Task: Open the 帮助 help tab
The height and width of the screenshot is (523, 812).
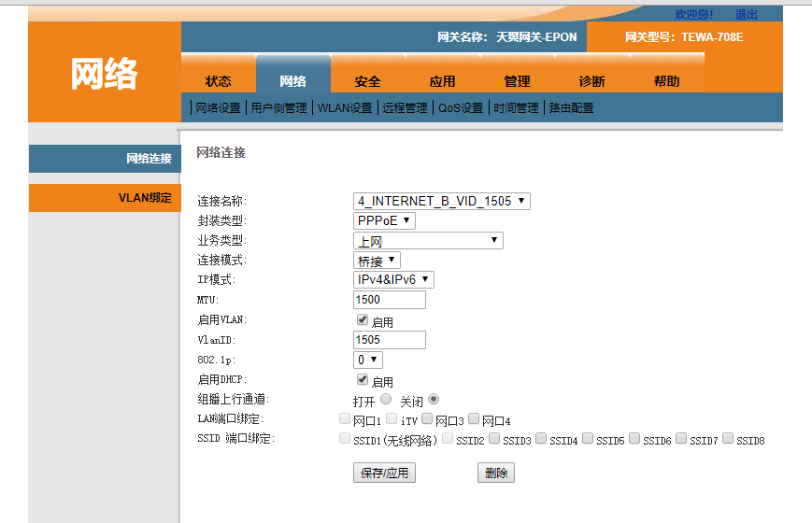Action: pos(666,74)
